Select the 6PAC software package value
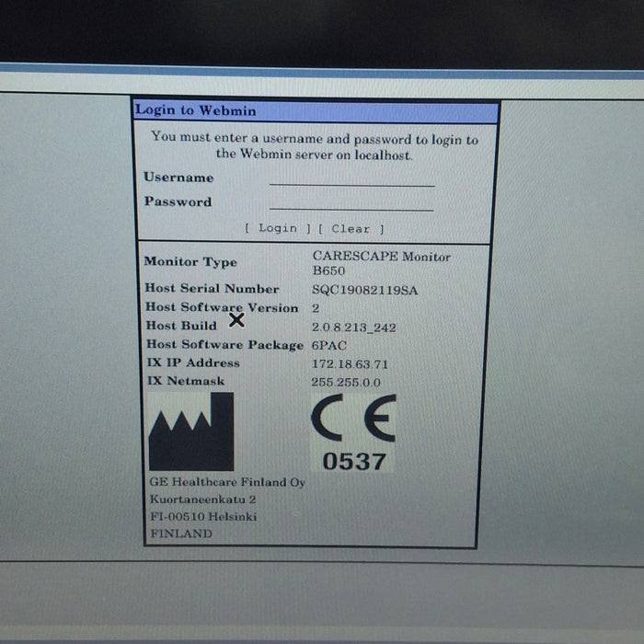This screenshot has width=644, height=644. tap(327, 345)
